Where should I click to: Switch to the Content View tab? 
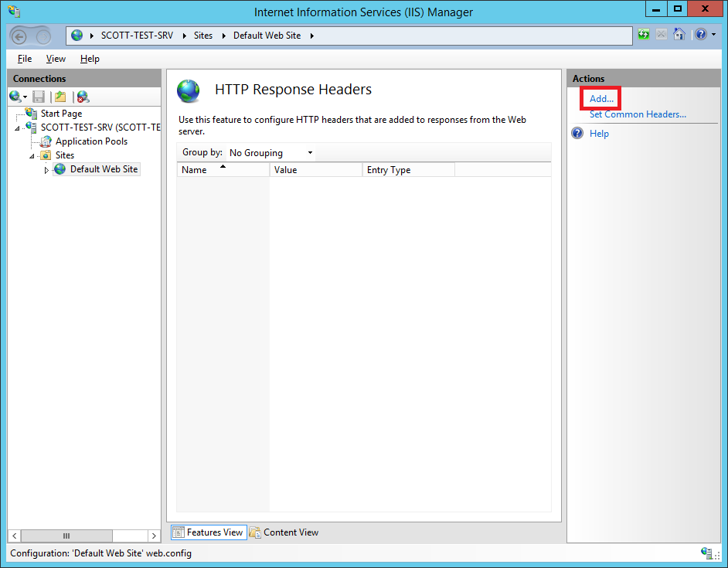coord(284,532)
